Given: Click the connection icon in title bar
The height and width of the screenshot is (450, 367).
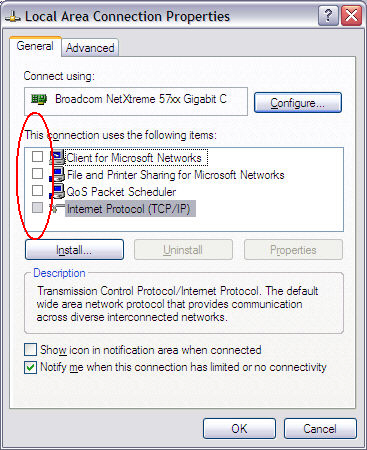Looking at the screenshot, I should [x=13, y=17].
